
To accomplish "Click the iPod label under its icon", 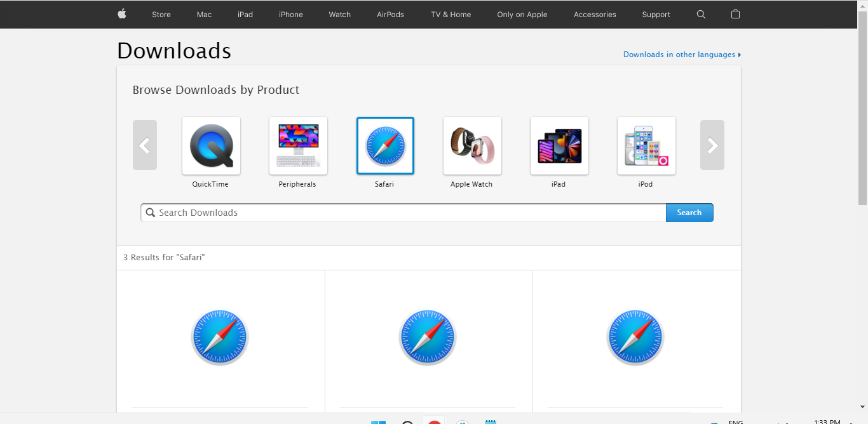I will coord(646,184).
